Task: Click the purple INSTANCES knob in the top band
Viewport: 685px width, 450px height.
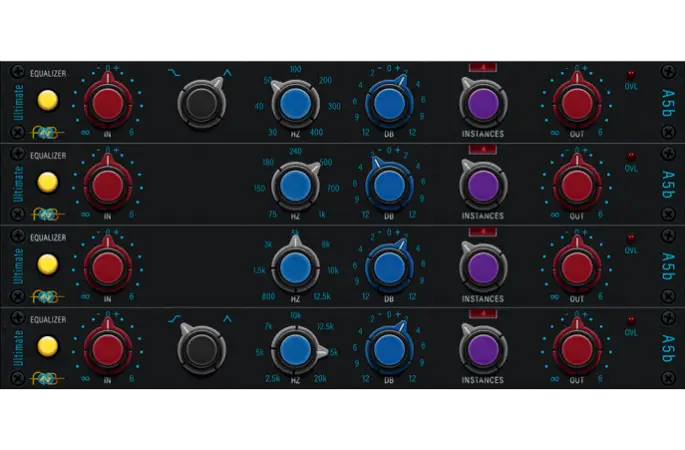Action: click(x=483, y=102)
